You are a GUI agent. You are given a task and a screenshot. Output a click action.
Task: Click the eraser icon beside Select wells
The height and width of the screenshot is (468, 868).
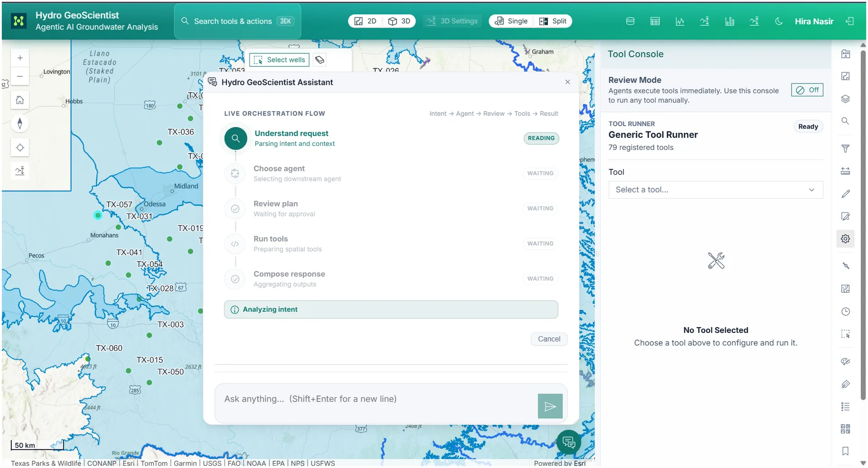pos(320,60)
